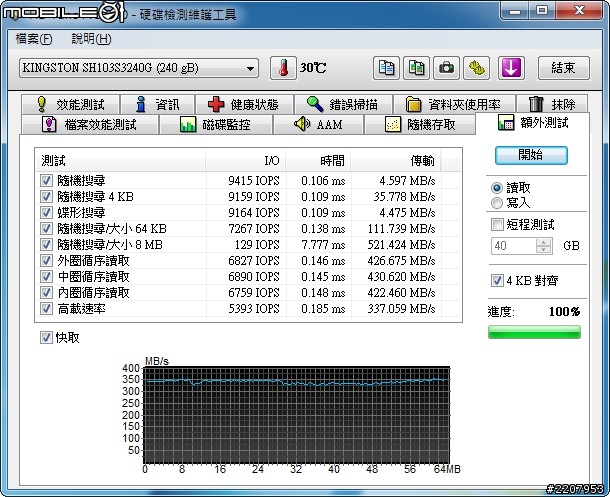
Task: Click the purple download arrow icon
Action: pyautogui.click(x=511, y=68)
